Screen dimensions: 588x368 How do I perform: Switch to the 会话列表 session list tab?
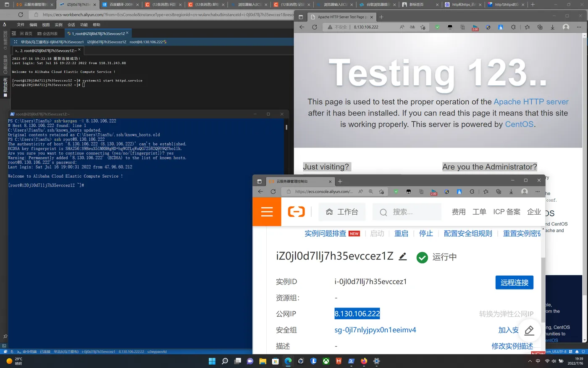47,34
